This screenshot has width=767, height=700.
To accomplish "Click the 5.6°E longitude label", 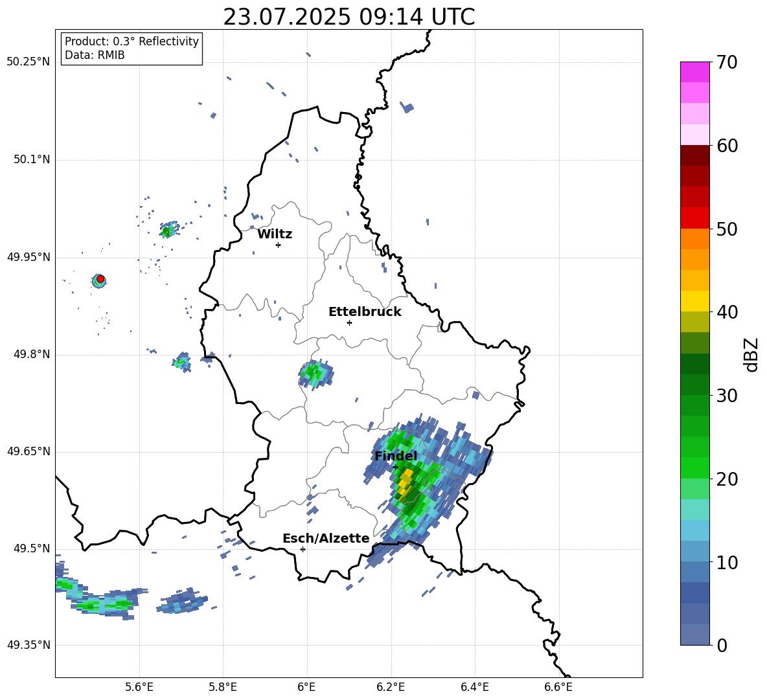I will (139, 687).
